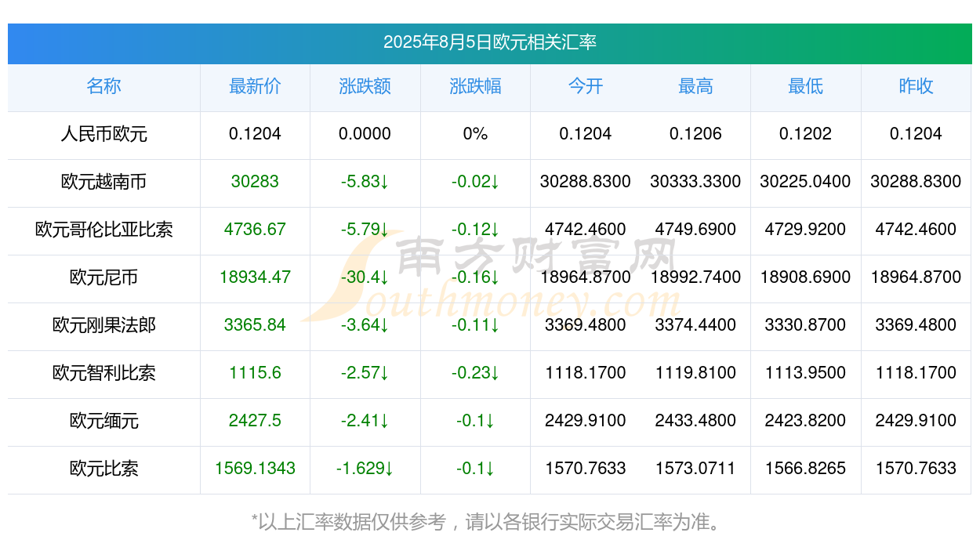Click the 今开 column header
Image resolution: width=980 pixels, height=547 pixels.
click(585, 86)
